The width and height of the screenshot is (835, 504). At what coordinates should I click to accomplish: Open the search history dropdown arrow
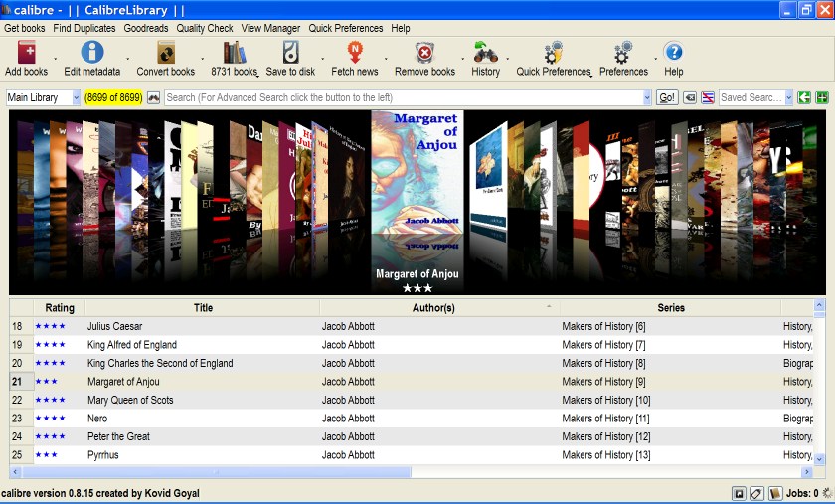coord(647,97)
